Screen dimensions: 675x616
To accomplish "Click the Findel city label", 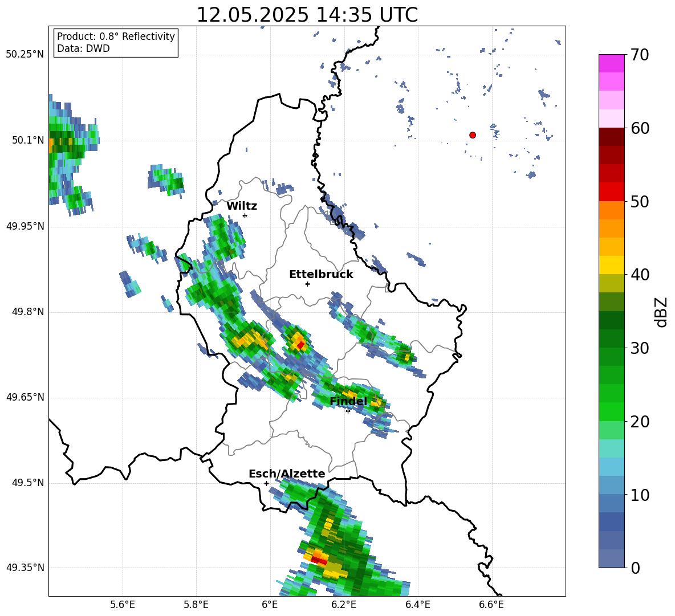I will click(348, 401).
